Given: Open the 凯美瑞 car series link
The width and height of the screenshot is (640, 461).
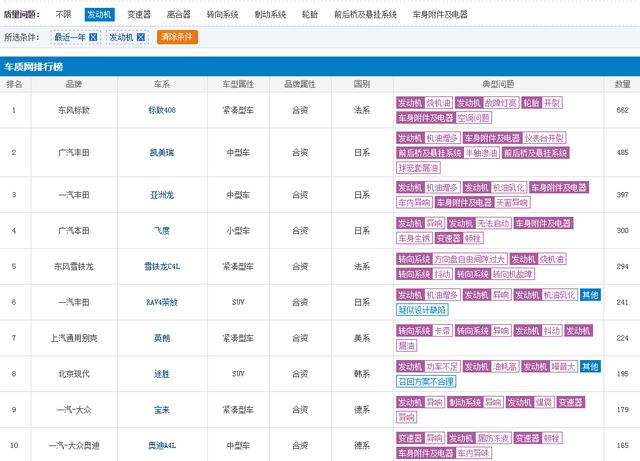Looking at the screenshot, I should point(162,153).
